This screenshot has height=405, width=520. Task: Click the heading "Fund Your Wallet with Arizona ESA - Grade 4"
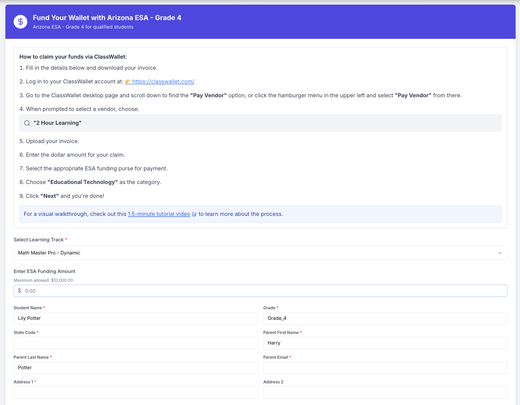(107, 18)
